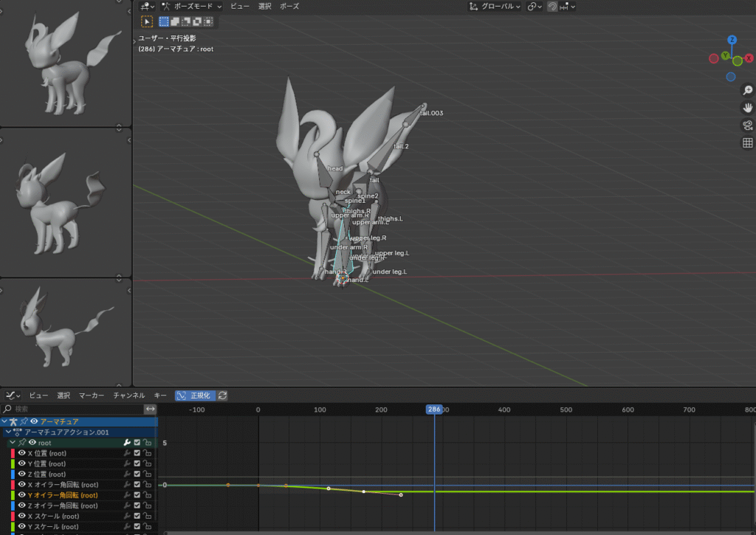This screenshot has width=756, height=535.
Task: Select the tweak select tool arrow icon
Action: coord(147,22)
